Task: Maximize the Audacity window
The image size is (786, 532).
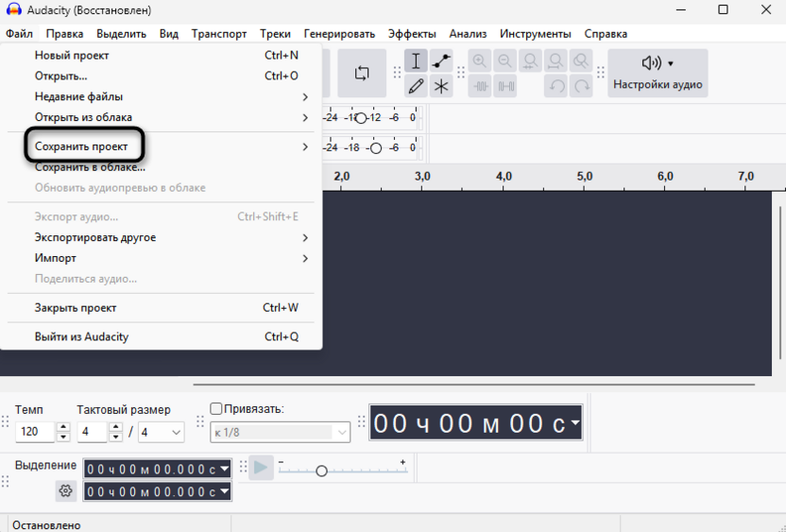Action: click(x=723, y=9)
